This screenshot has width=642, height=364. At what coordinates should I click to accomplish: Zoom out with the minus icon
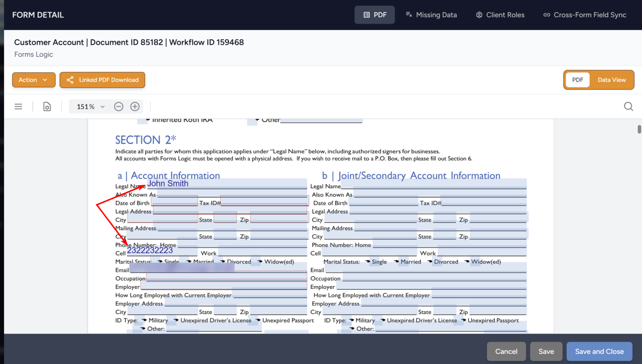pos(119,107)
